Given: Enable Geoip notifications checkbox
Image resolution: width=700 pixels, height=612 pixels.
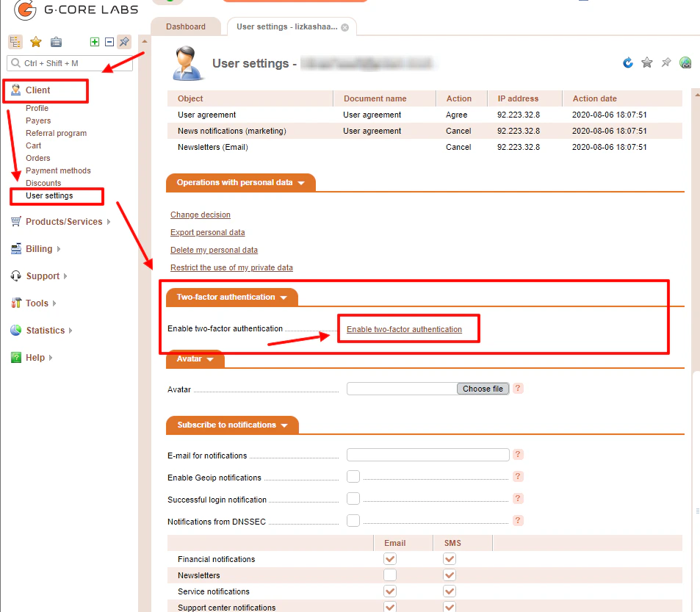Looking at the screenshot, I should pyautogui.click(x=353, y=476).
